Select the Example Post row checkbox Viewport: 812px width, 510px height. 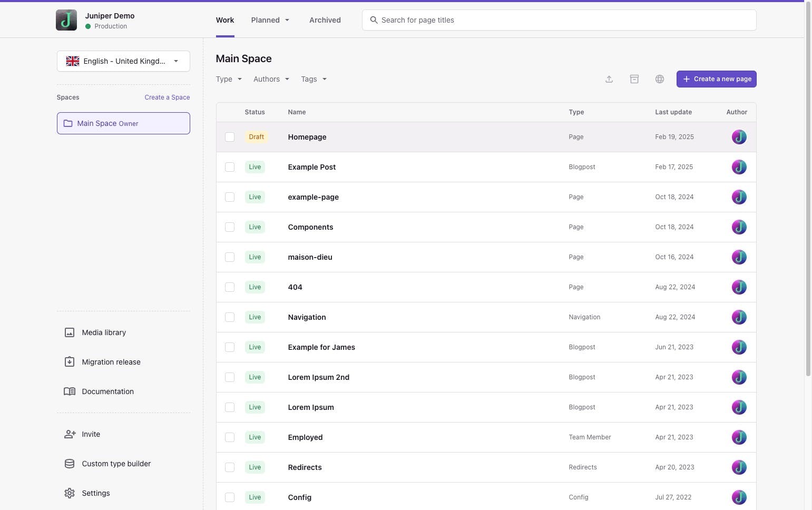230,167
